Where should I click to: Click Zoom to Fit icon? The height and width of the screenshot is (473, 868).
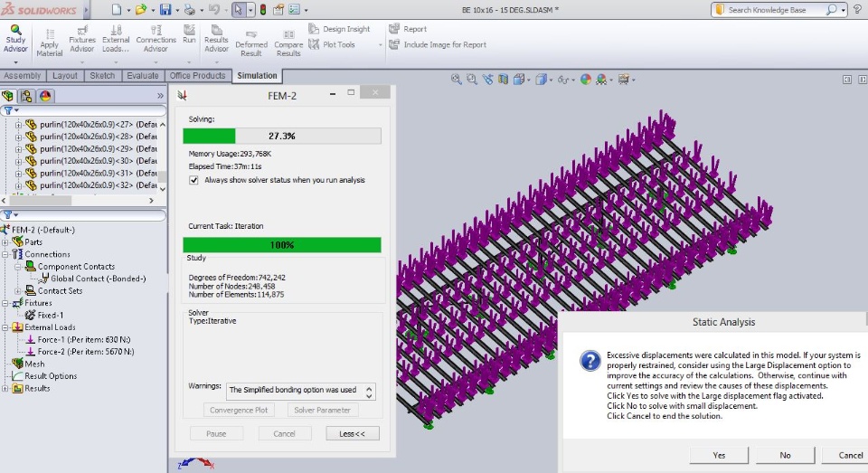coord(456,80)
